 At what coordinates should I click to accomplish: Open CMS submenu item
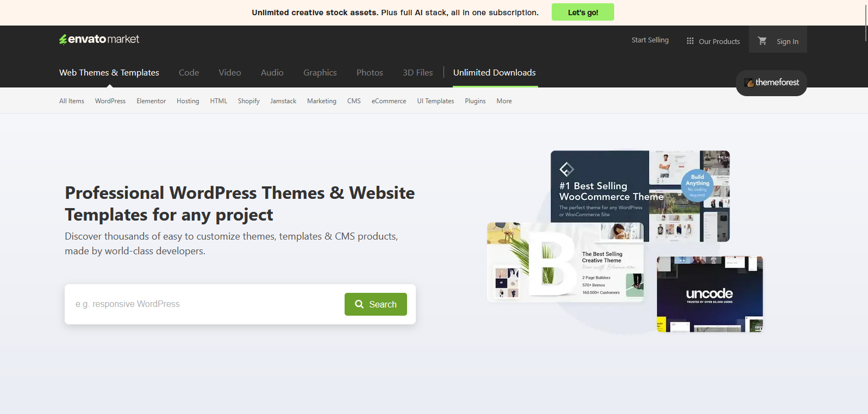coord(354,101)
